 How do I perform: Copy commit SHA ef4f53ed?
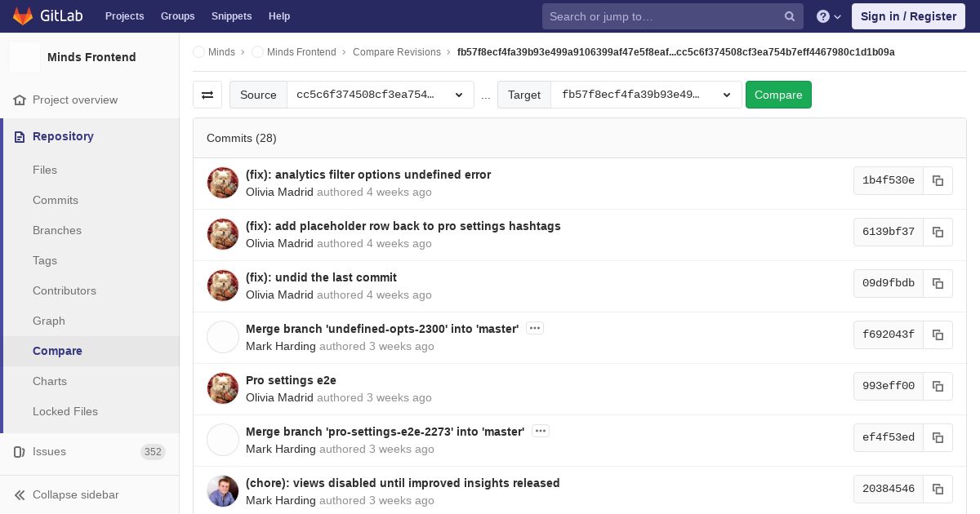pos(938,437)
